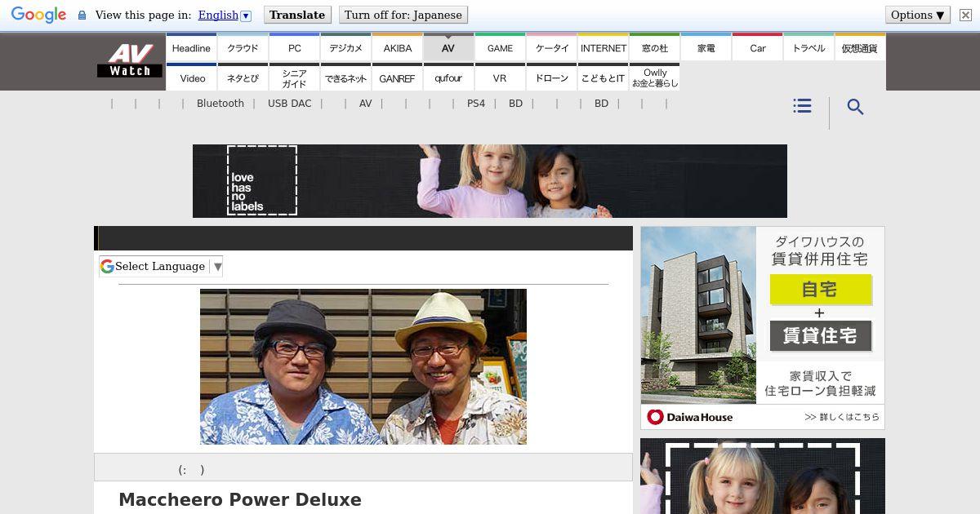Close the Google Translate bar

(965, 15)
